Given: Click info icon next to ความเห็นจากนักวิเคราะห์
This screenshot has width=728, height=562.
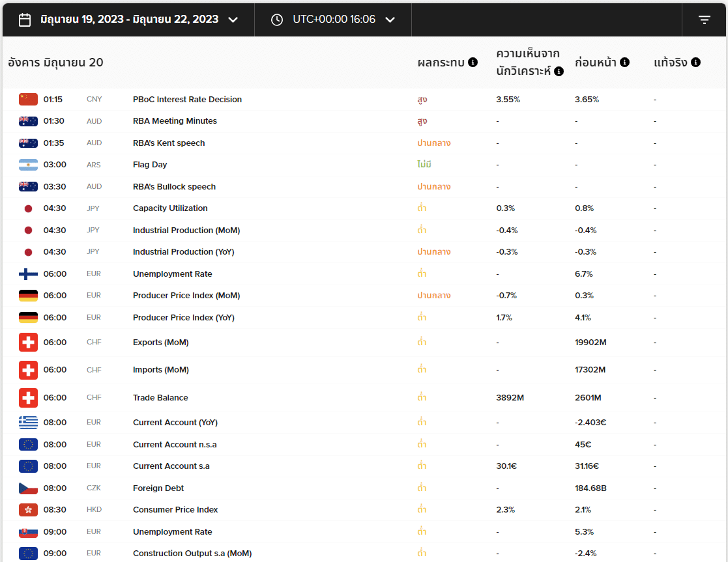Looking at the screenshot, I should (559, 71).
